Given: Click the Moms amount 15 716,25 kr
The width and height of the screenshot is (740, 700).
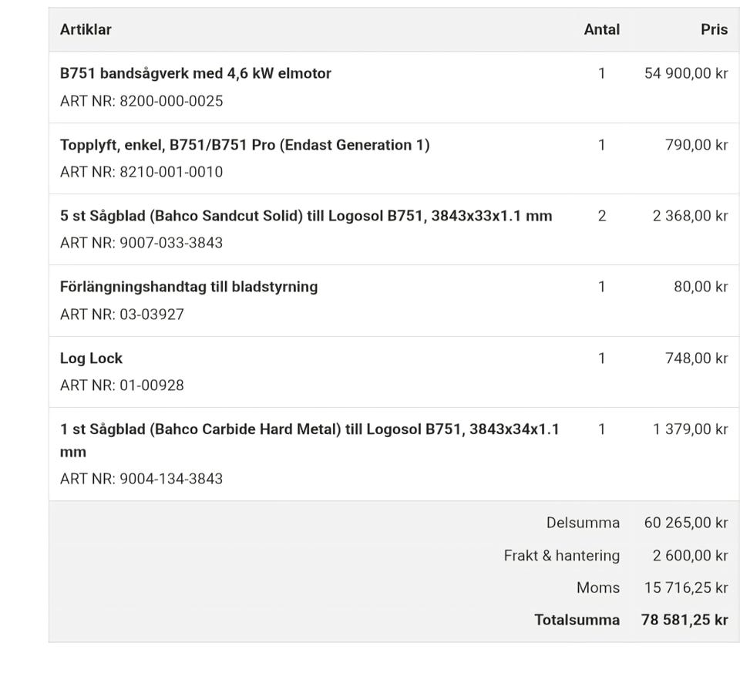Looking at the screenshot, I should 686,587.
